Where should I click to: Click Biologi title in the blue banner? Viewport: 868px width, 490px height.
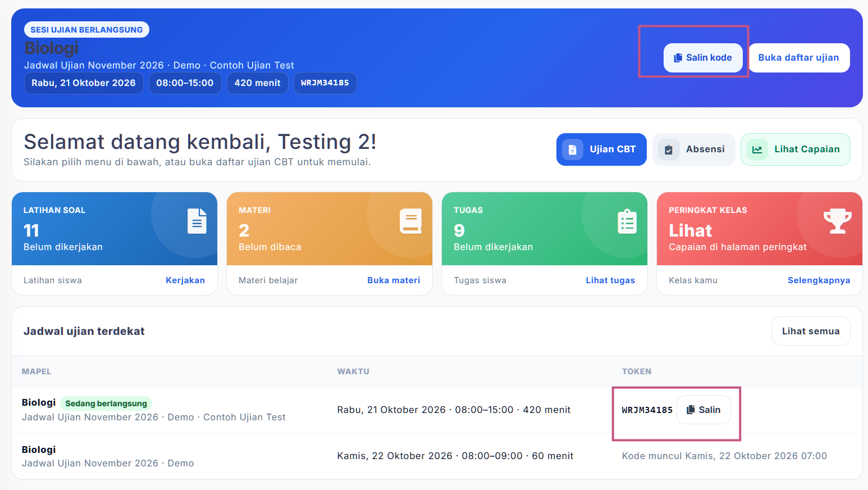pyautogui.click(x=51, y=48)
